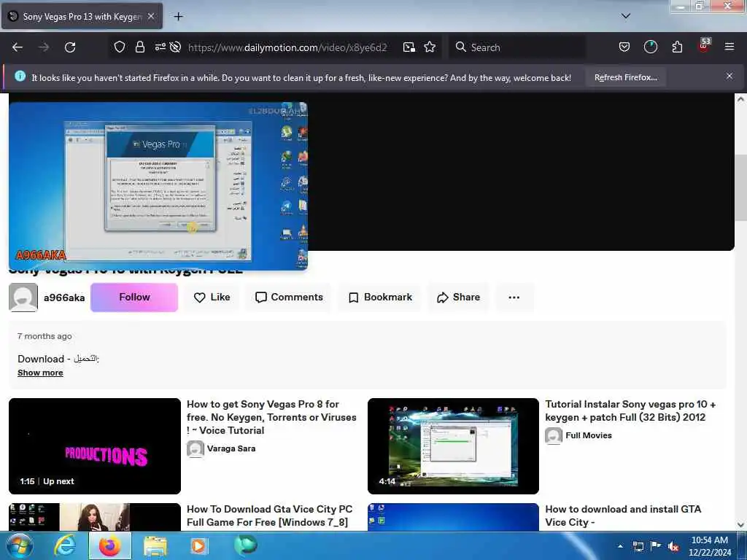Click the Refresh Firefox button
The image size is (747, 560).
625,77
